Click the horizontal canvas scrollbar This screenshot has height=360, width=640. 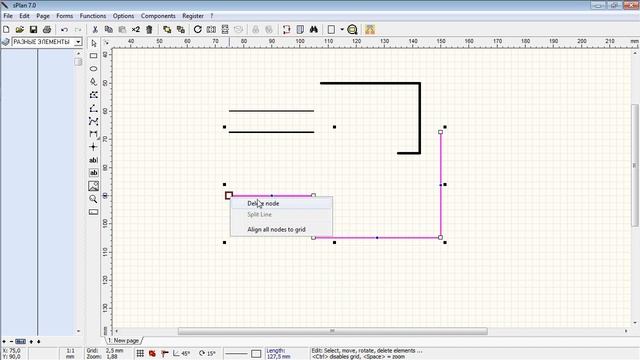point(333,331)
